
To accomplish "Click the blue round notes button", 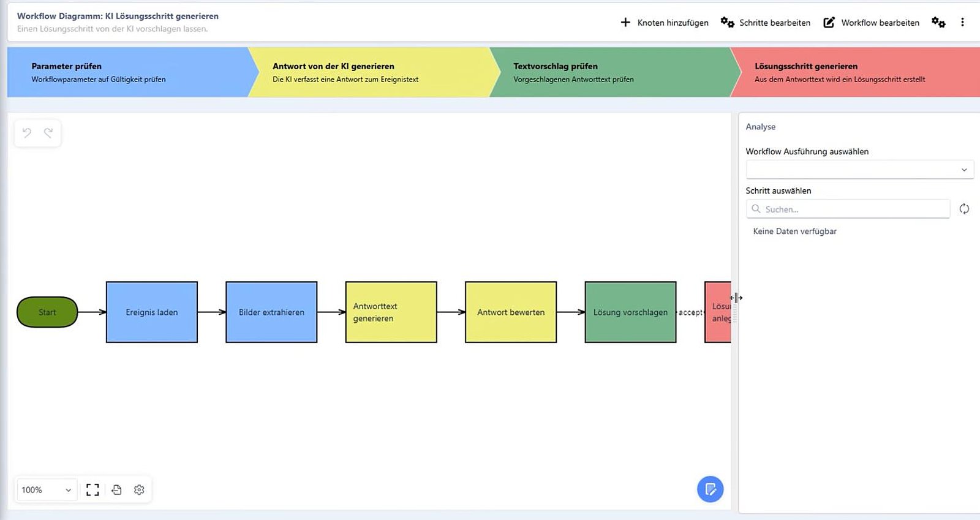I will tap(710, 489).
